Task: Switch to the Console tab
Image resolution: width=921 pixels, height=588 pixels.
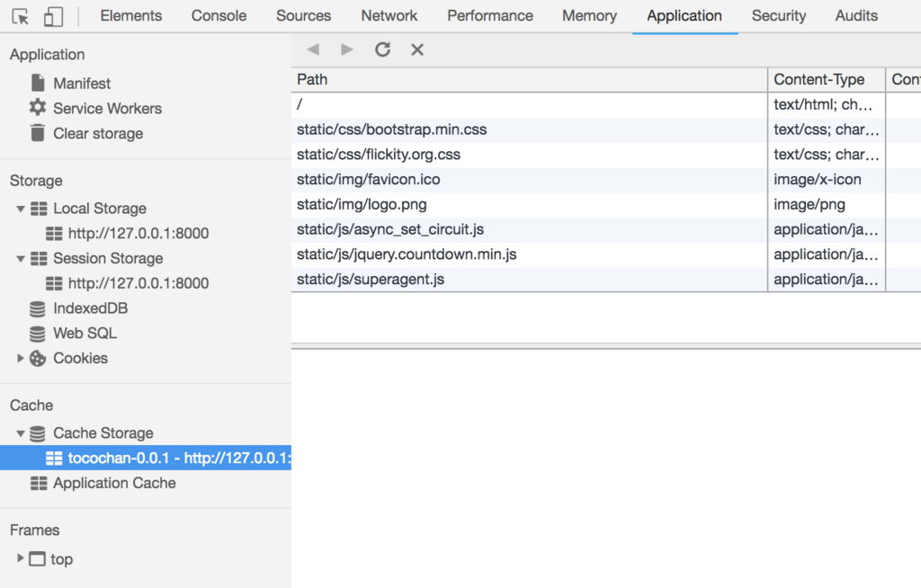Action: point(219,16)
